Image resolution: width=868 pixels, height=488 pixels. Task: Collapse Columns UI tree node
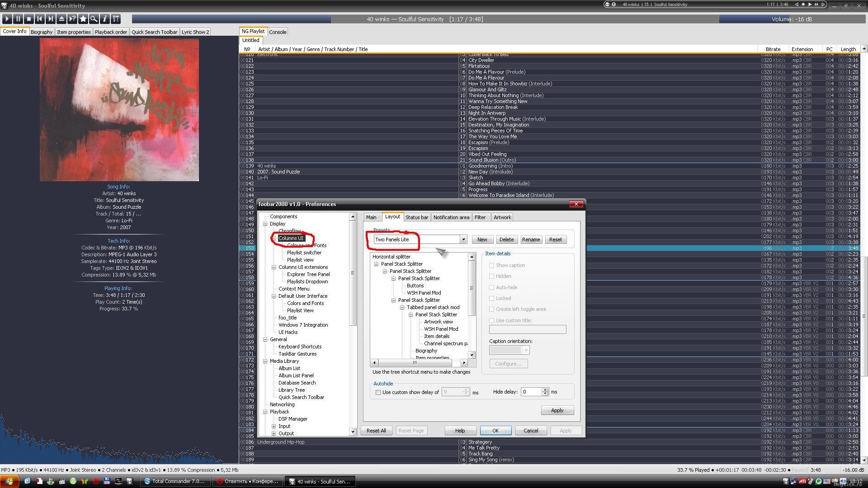[274, 238]
